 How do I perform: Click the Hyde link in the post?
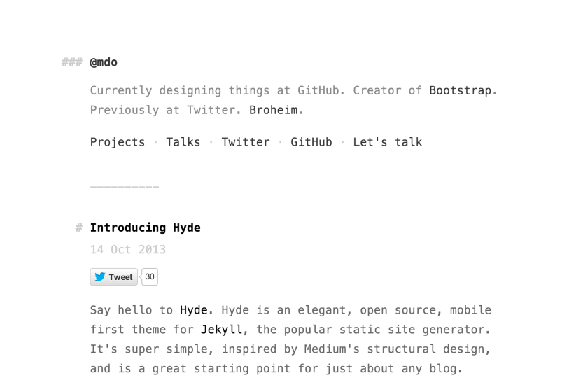pyautogui.click(x=193, y=310)
